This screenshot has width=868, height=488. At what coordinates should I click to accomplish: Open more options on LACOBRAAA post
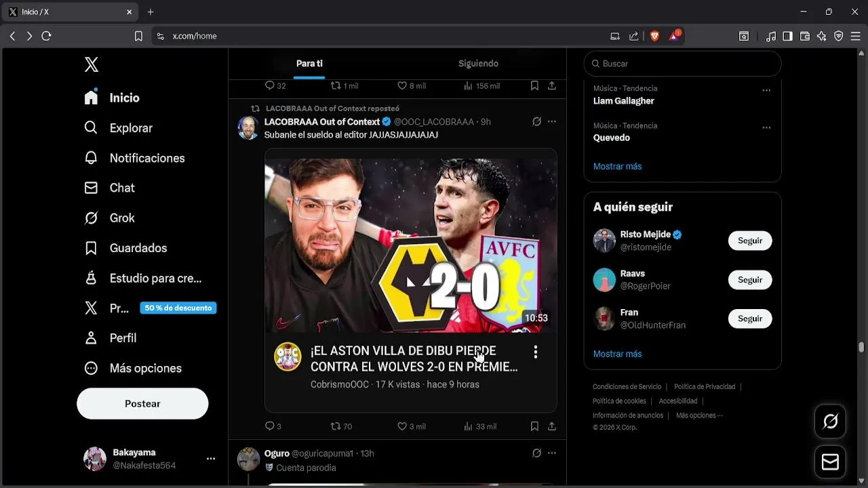[x=552, y=122]
